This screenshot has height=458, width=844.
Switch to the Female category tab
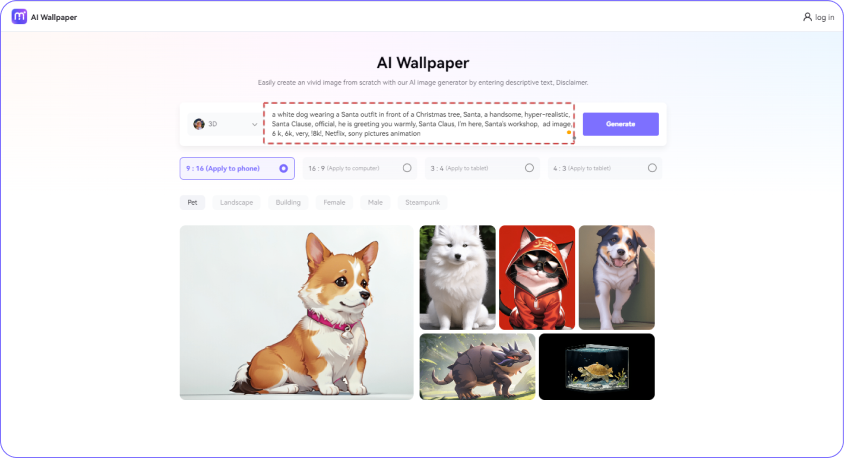334,202
